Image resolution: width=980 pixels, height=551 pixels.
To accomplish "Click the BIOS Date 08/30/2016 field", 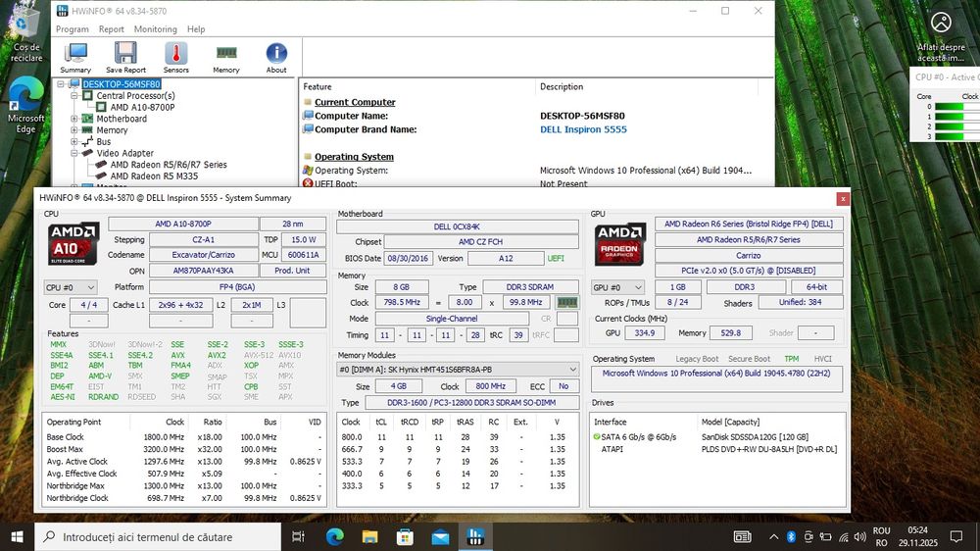I will pyautogui.click(x=408, y=258).
